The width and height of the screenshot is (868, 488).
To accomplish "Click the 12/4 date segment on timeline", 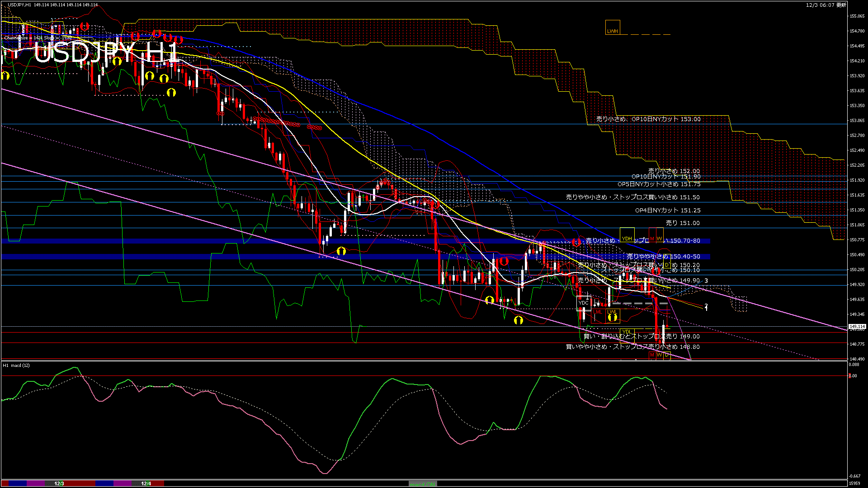I will [146, 483].
